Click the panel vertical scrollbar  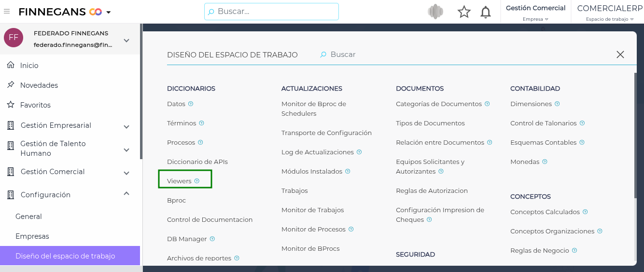635,135
